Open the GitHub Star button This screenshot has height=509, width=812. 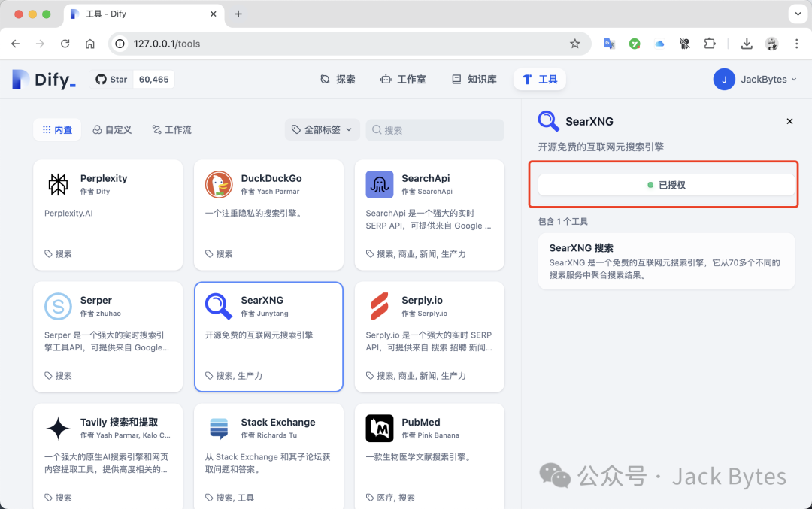pyautogui.click(x=111, y=80)
